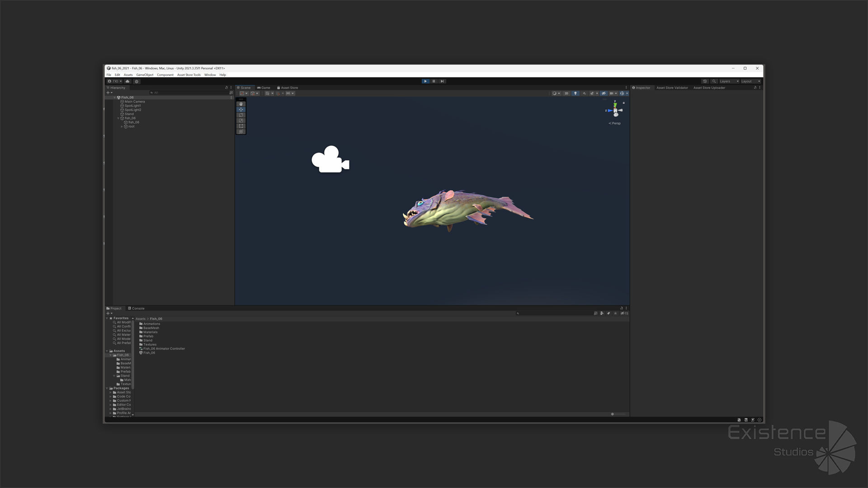Select Fish_06 Animator Controller asset
868x488 pixels.
pyautogui.click(x=162, y=349)
